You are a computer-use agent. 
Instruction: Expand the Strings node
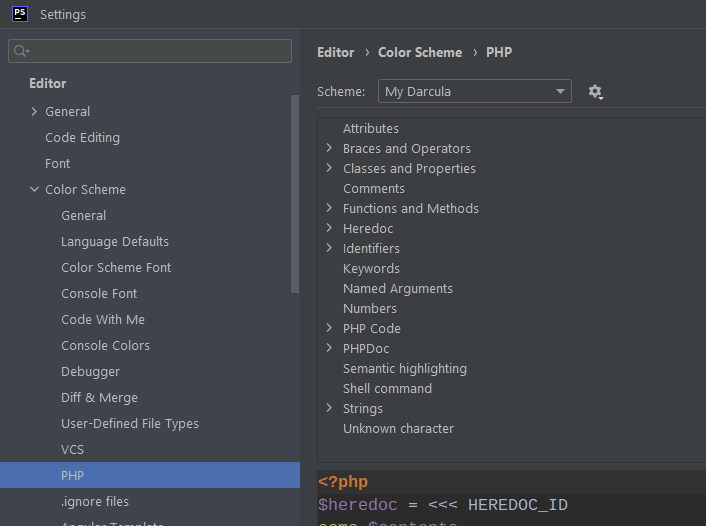click(x=329, y=408)
